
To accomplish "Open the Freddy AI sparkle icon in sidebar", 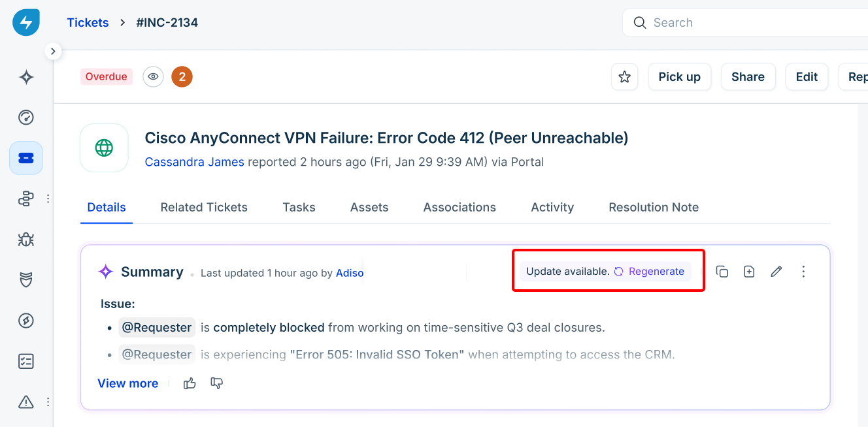I will pyautogui.click(x=26, y=78).
